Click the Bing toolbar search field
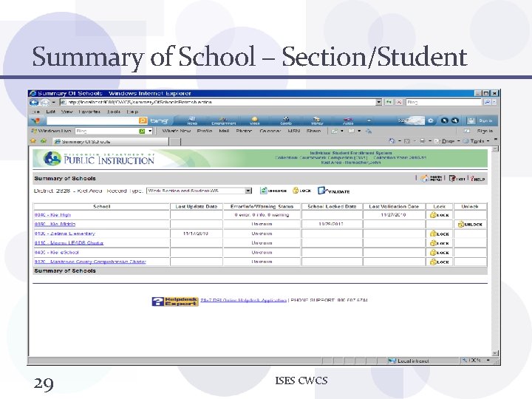The image size is (532, 399). (92, 120)
